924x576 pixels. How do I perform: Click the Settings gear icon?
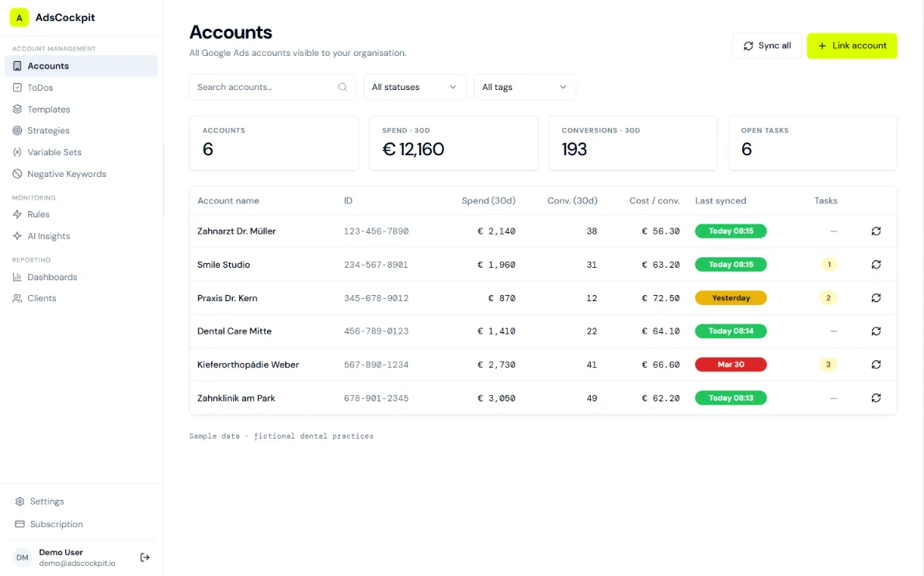pyautogui.click(x=19, y=501)
